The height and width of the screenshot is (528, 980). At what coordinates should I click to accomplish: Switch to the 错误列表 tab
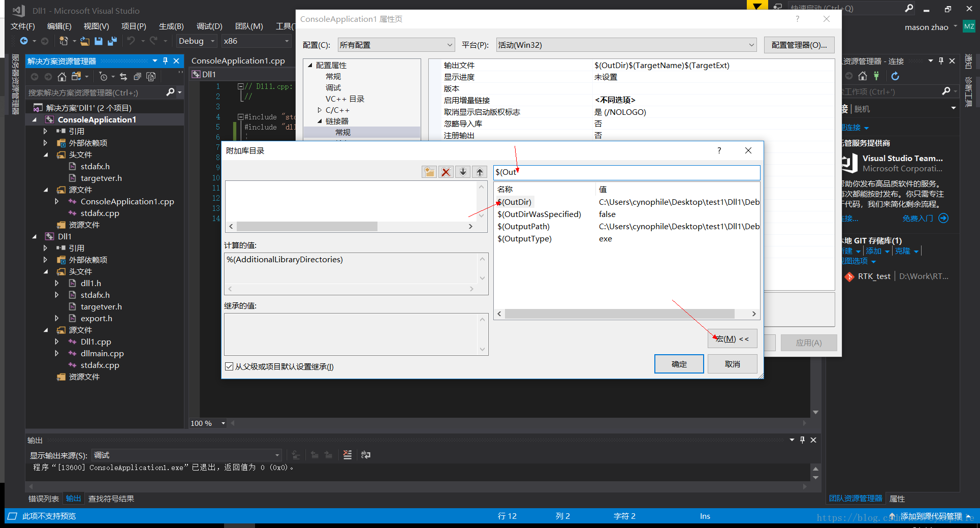click(x=44, y=499)
